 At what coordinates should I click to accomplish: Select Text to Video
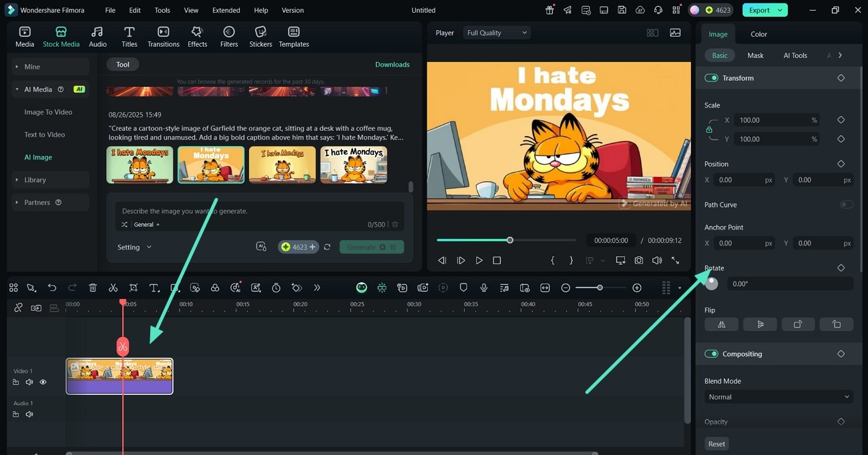click(45, 135)
